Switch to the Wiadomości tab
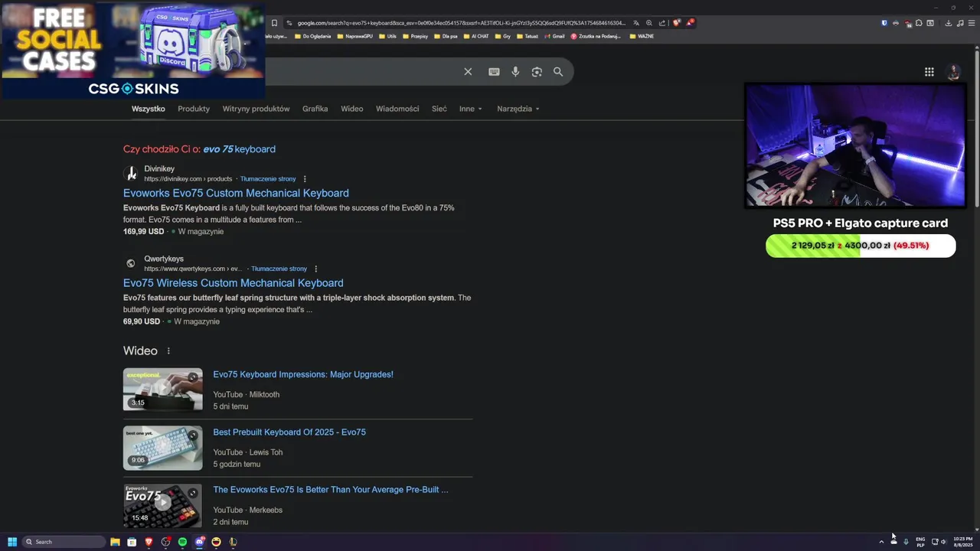The width and height of the screenshot is (980, 551). (x=397, y=109)
